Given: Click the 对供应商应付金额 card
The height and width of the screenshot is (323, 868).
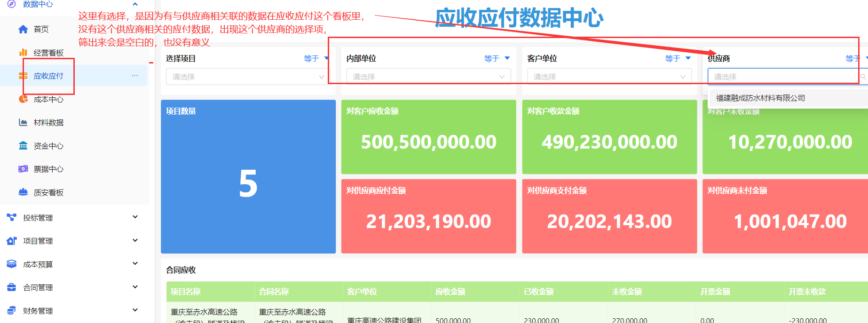Looking at the screenshot, I should click(x=429, y=216).
